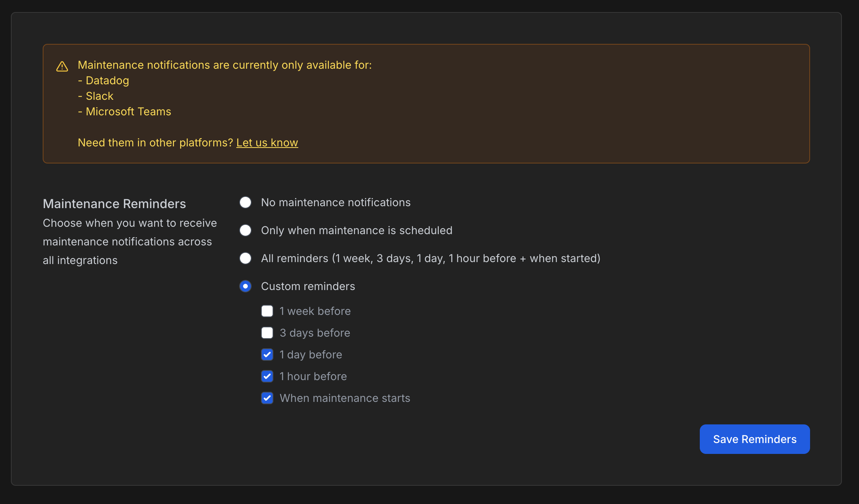Click the 1 week before label
Screen dimensions: 859x504
point(315,311)
